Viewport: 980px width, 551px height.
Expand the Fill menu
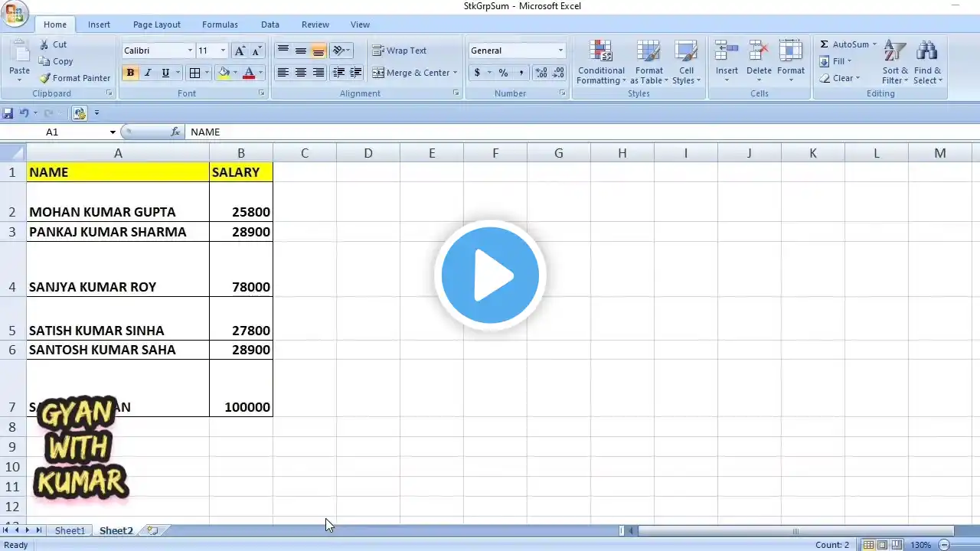(835, 61)
